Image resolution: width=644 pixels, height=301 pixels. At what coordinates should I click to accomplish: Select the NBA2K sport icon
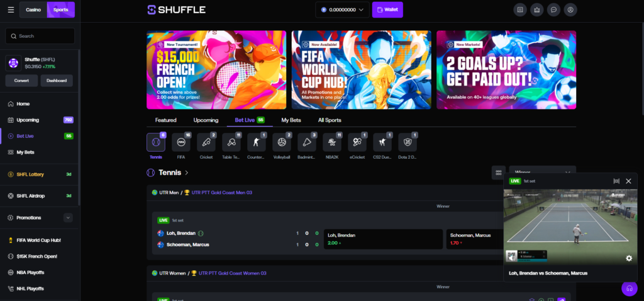coord(332,142)
